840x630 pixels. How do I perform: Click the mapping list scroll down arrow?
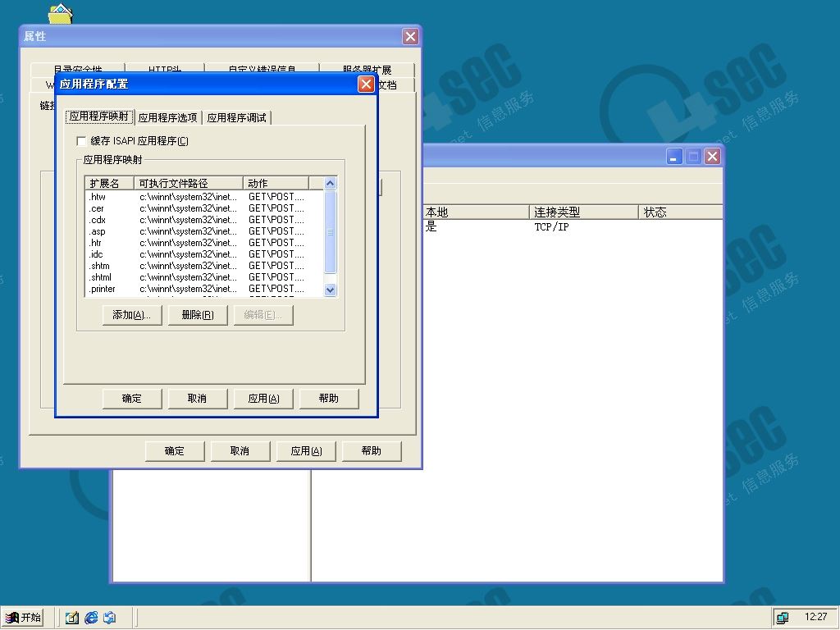330,290
